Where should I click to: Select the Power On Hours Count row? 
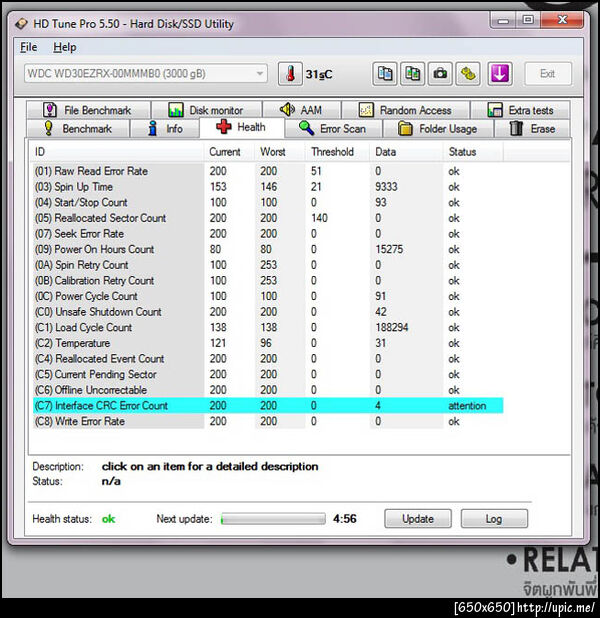(268, 249)
